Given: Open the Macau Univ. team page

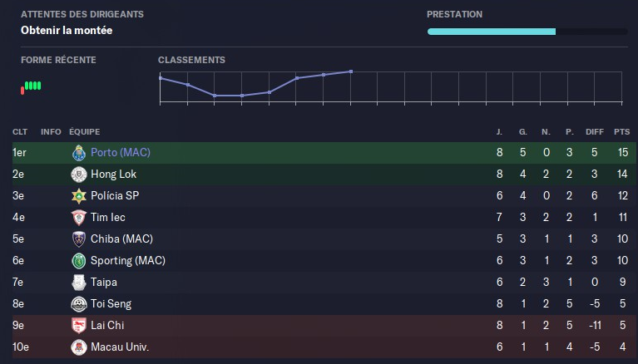Looking at the screenshot, I should [120, 347].
